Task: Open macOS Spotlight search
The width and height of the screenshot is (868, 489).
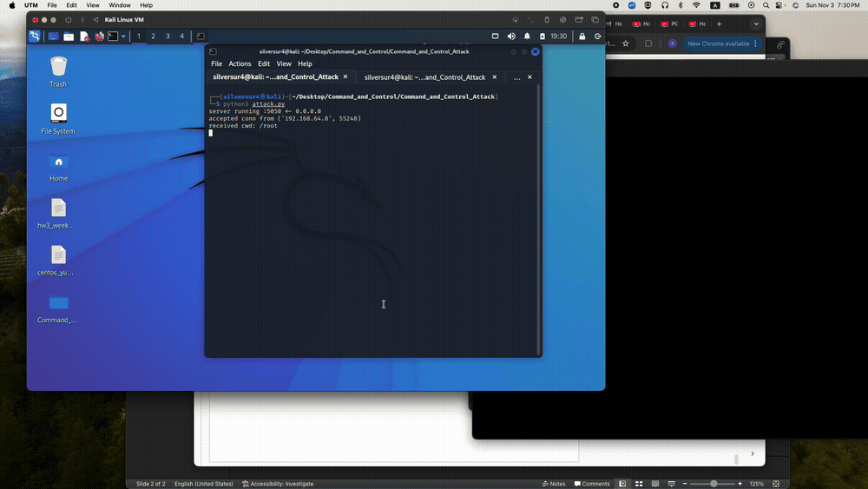Action: [x=766, y=5]
